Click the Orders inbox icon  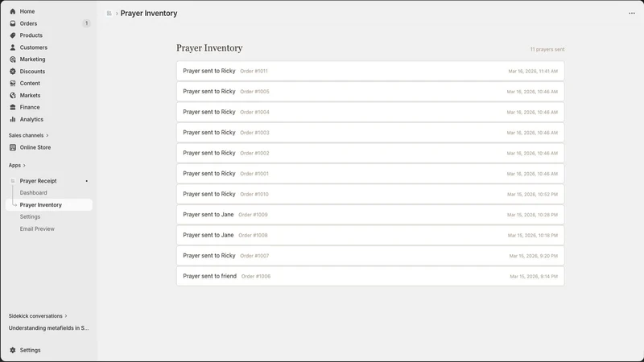click(13, 23)
